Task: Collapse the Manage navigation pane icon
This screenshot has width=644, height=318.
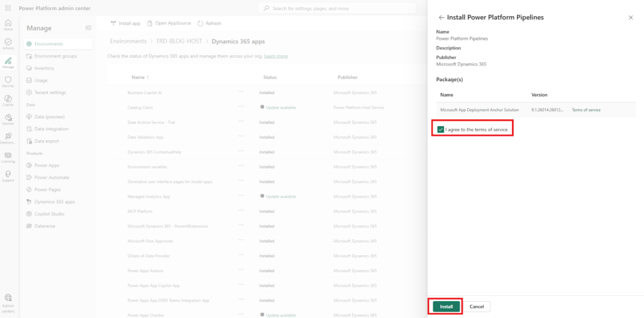Action: 89,28
